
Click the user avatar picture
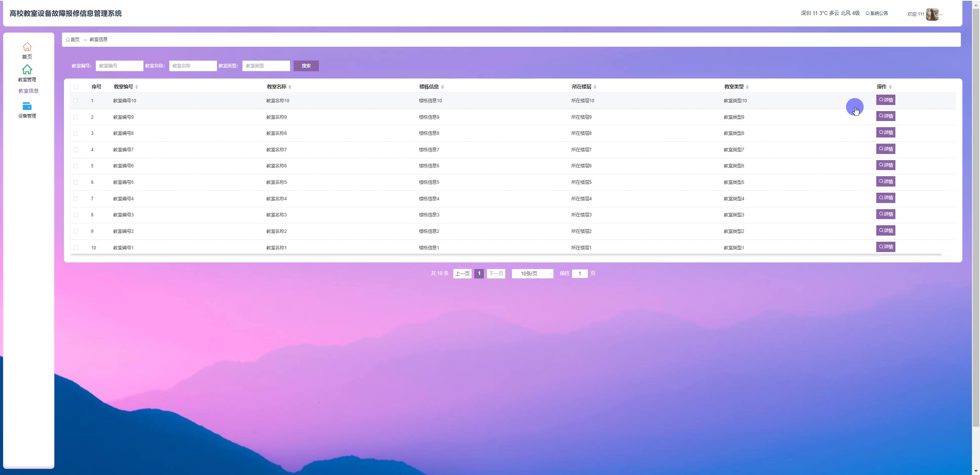pos(932,14)
